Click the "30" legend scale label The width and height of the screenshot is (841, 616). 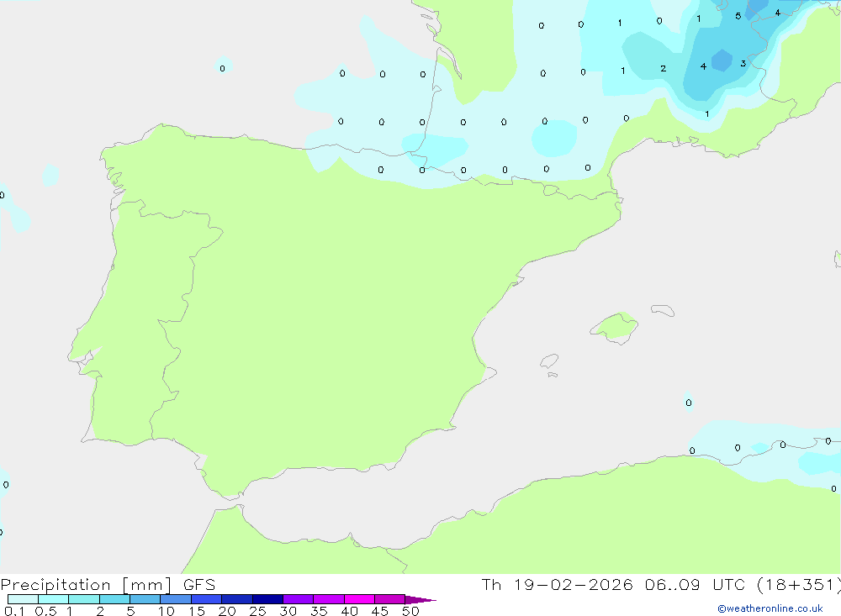click(x=288, y=611)
